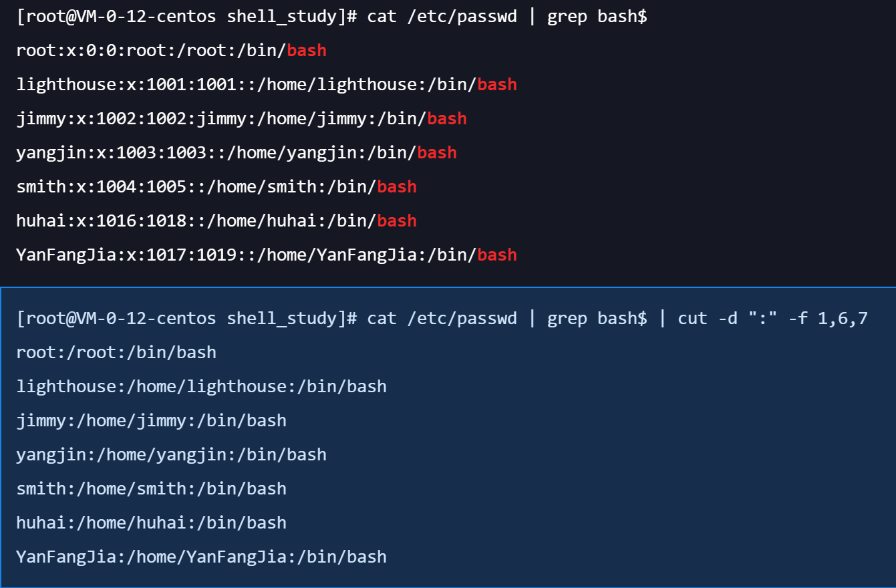Click the huhai:/home/huhai:/bin/bash line

[151, 523]
